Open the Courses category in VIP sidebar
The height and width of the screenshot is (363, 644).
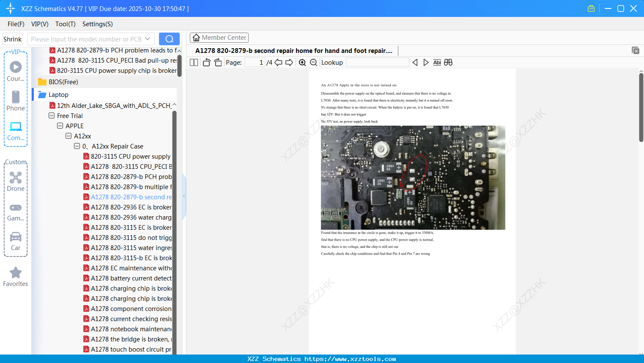click(x=16, y=71)
